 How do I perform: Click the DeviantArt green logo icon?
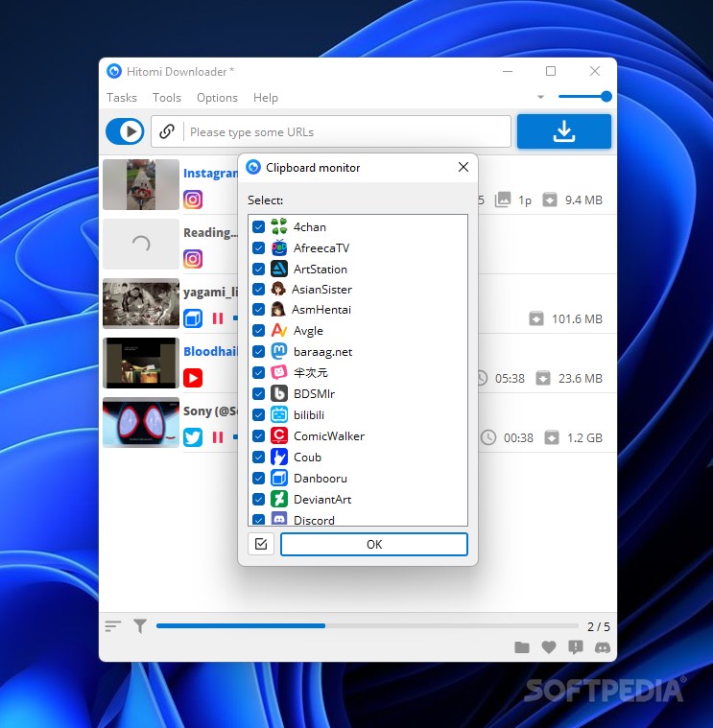[x=278, y=499]
